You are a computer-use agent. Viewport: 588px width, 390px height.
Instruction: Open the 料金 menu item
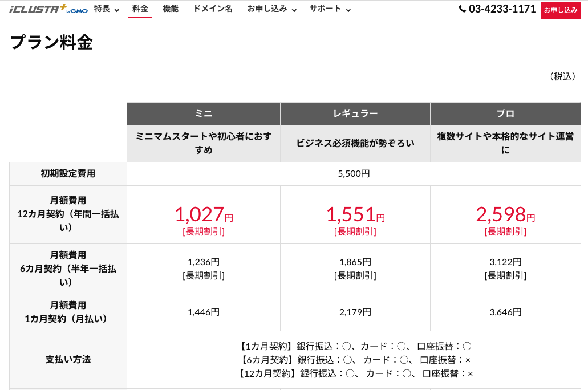pyautogui.click(x=140, y=9)
